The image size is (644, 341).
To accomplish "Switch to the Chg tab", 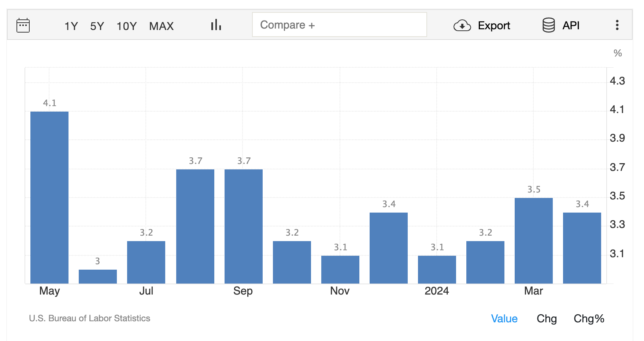I will click(x=547, y=319).
